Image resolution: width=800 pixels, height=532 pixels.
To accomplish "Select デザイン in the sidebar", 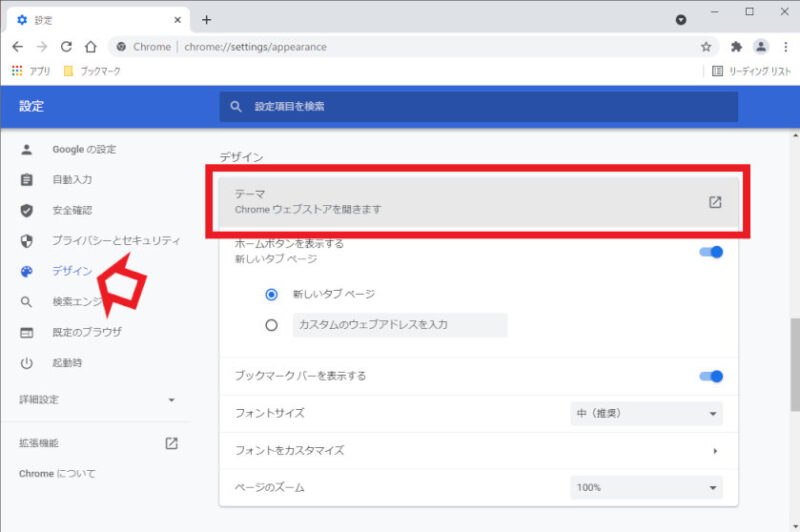I will coord(72,271).
